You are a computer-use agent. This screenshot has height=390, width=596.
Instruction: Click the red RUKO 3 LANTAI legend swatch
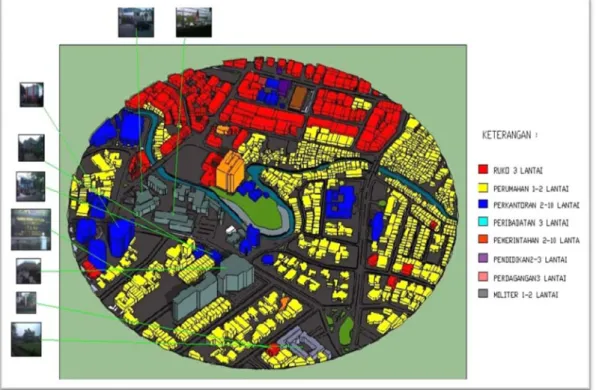click(483, 169)
